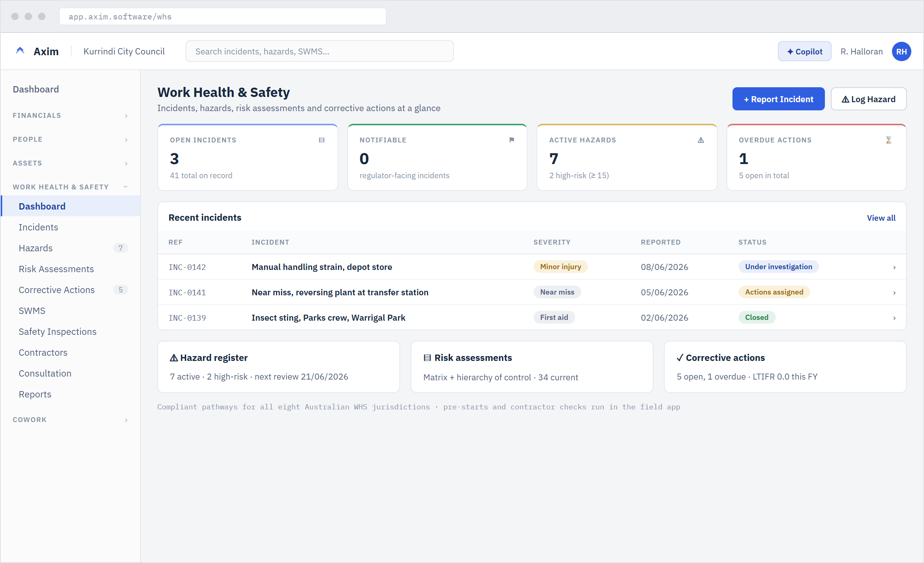924x563 pixels.
Task: Open Reports sidebar item
Action: (x=71, y=394)
